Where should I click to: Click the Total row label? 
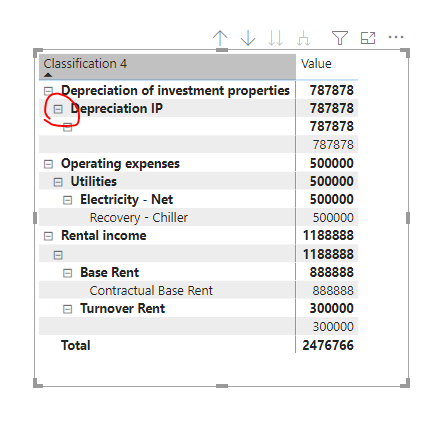tap(76, 345)
